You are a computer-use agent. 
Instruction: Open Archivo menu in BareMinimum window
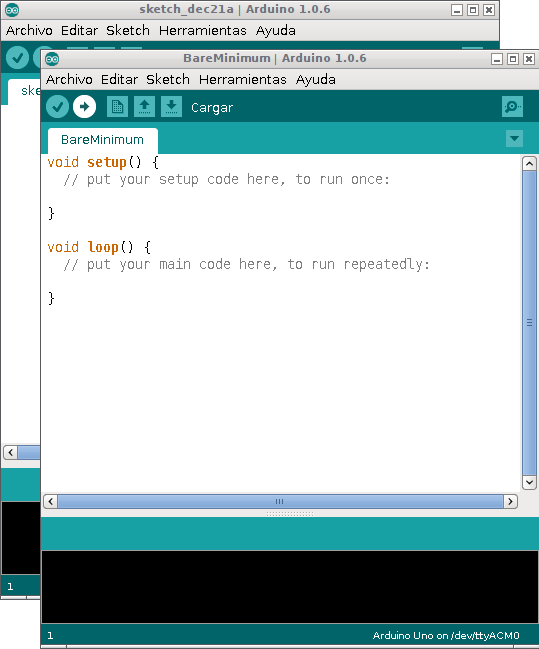(69, 79)
